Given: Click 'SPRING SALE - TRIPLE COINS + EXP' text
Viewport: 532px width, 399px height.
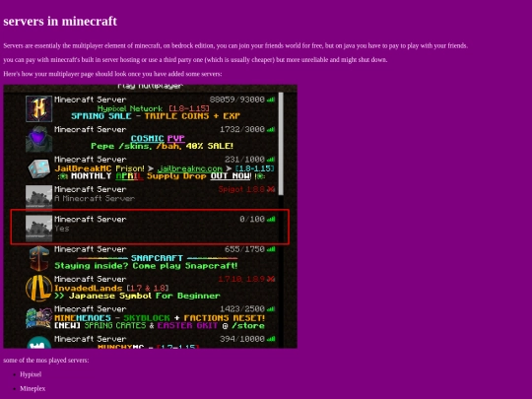Looking at the screenshot, I should tap(156, 116).
